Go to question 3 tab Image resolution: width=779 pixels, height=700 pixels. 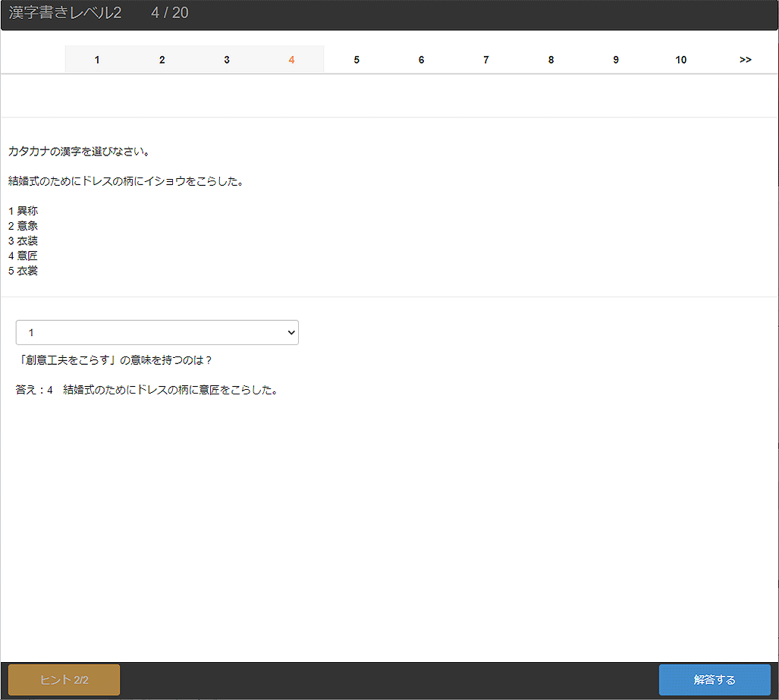[227, 60]
